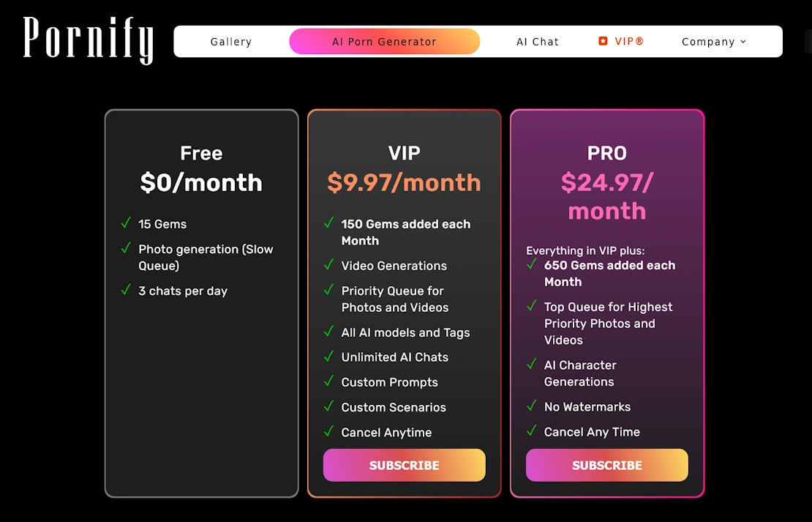Click the Company menu chevron arrow

(743, 42)
